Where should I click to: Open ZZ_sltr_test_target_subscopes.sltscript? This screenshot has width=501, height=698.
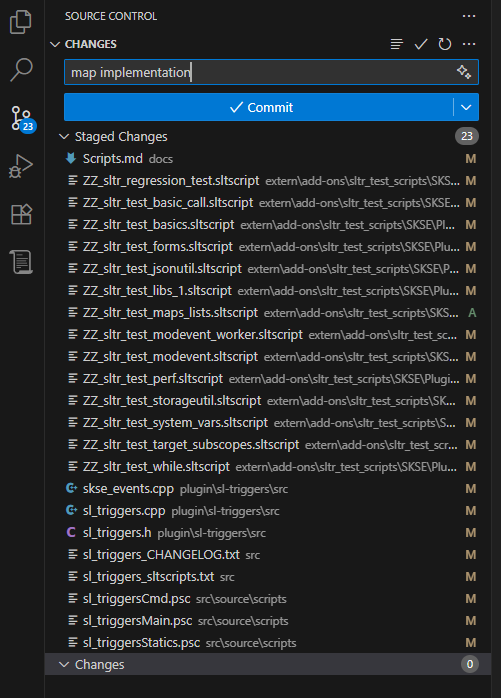click(191, 445)
